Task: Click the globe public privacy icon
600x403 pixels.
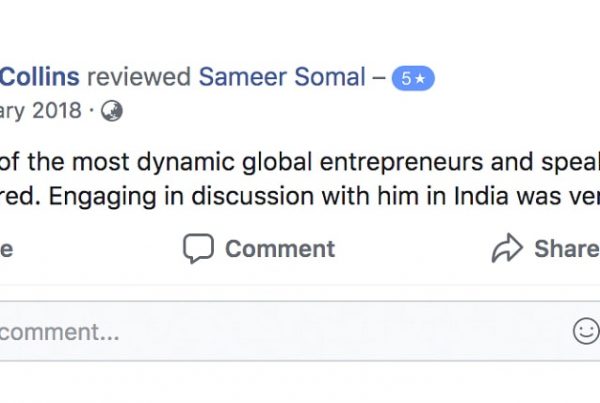Action: [x=111, y=111]
